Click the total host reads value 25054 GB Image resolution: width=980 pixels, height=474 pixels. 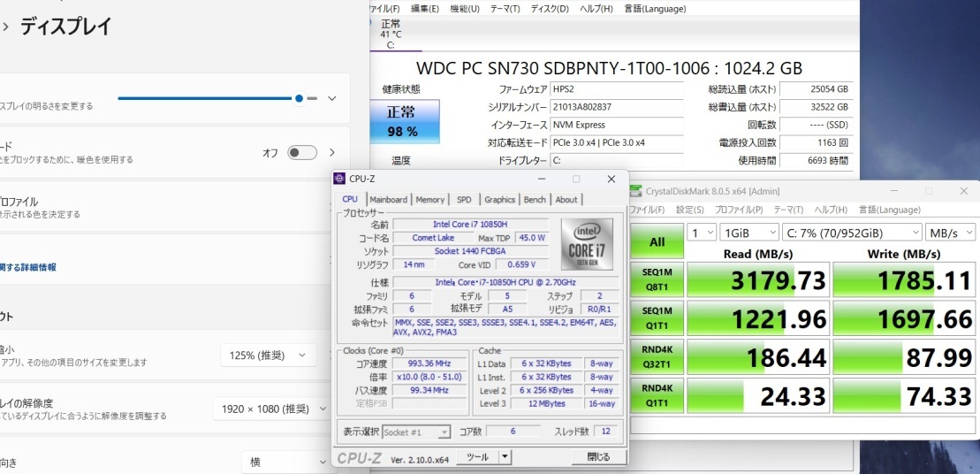(x=817, y=89)
